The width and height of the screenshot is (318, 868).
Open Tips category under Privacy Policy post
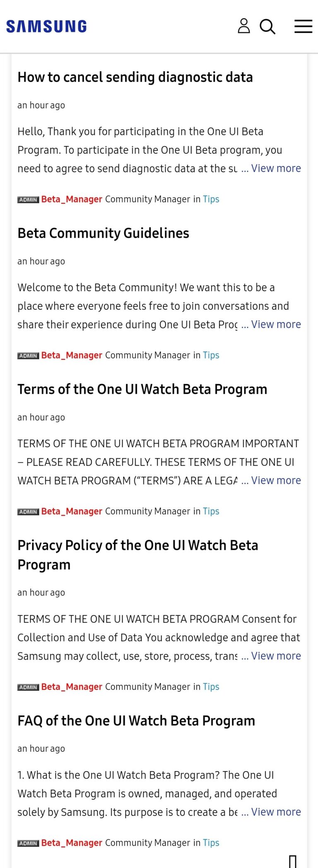coord(211,687)
